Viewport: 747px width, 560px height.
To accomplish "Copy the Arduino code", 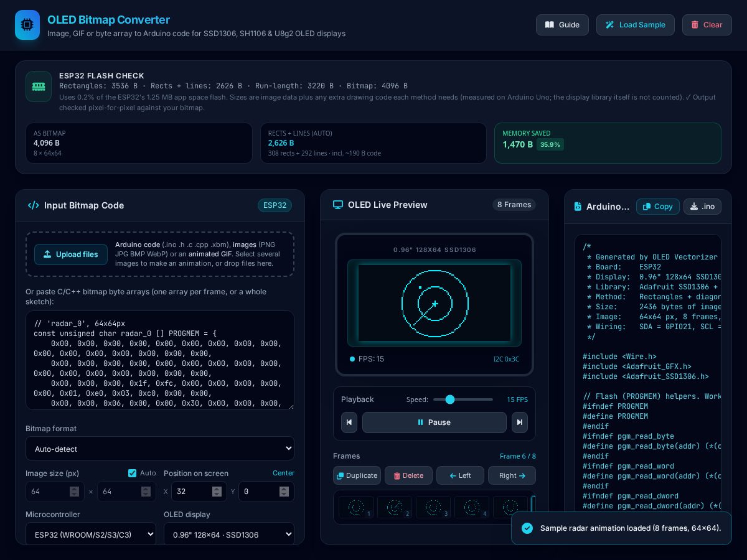I will pos(658,207).
